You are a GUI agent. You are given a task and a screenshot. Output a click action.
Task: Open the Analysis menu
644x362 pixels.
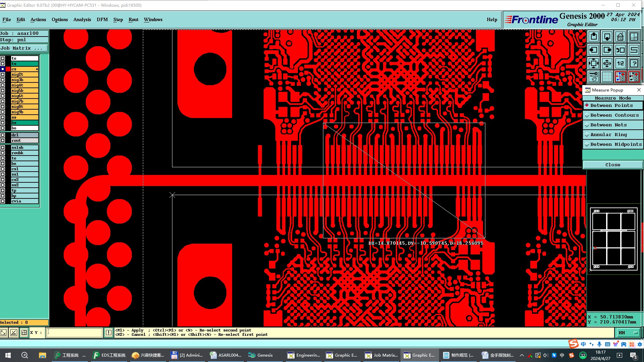coord(82,19)
